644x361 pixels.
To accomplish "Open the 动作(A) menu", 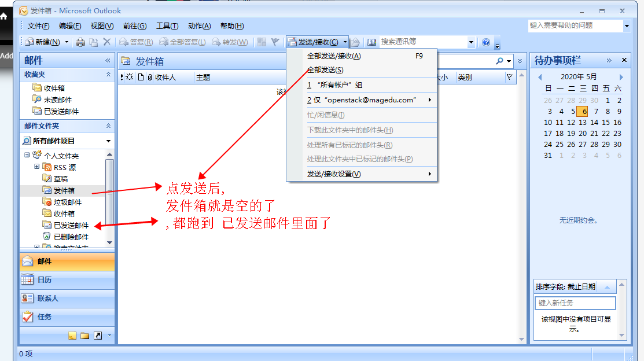I will click(x=199, y=26).
